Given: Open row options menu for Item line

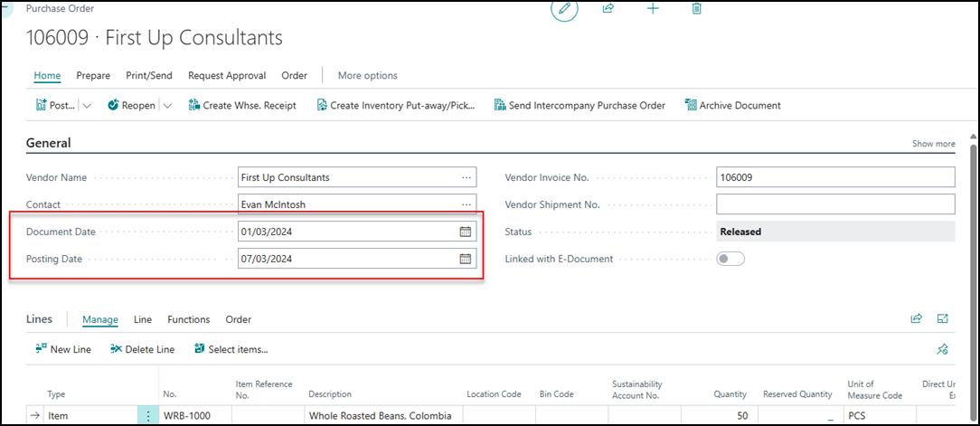Looking at the screenshot, I should [147, 416].
